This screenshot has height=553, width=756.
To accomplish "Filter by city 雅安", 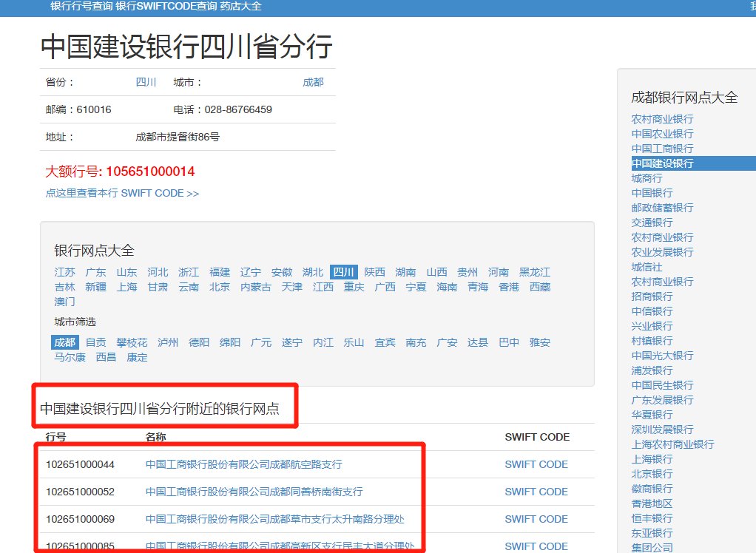I will (540, 342).
